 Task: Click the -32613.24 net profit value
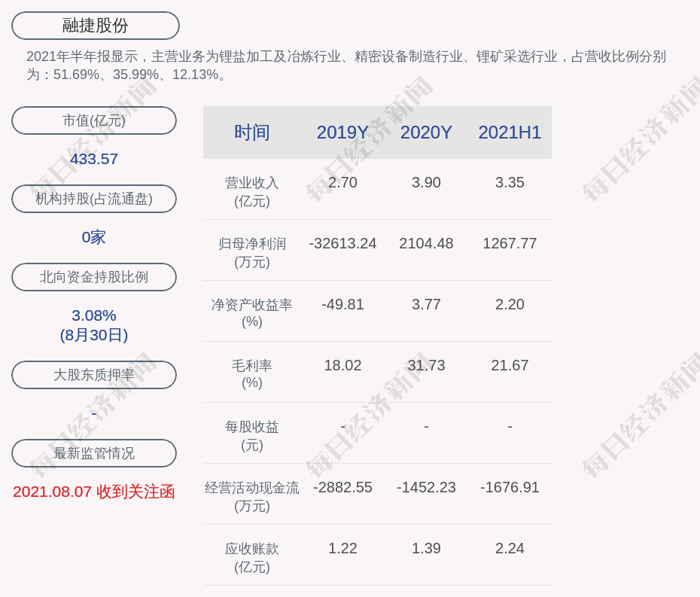pos(342,243)
